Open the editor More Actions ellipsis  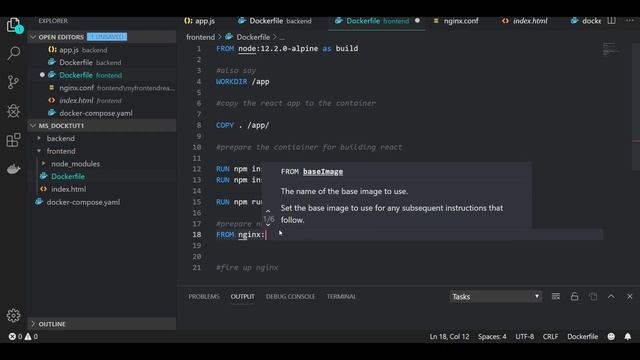tap(630, 21)
